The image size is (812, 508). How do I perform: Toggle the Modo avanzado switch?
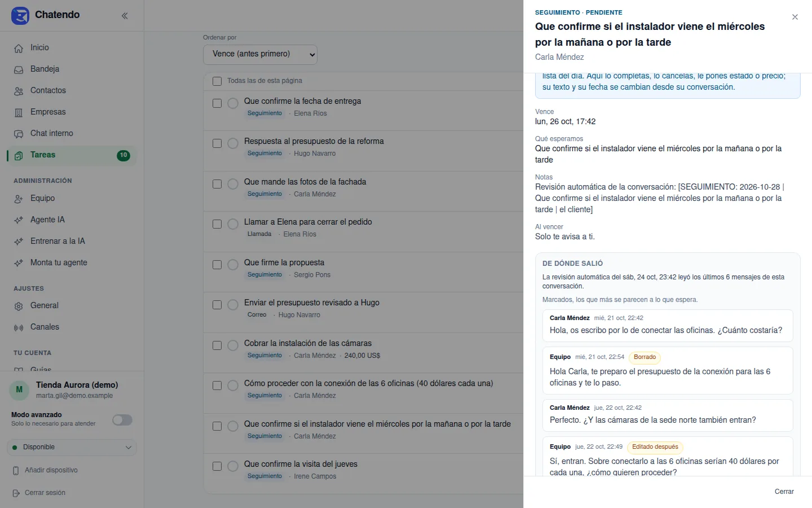[122, 419]
